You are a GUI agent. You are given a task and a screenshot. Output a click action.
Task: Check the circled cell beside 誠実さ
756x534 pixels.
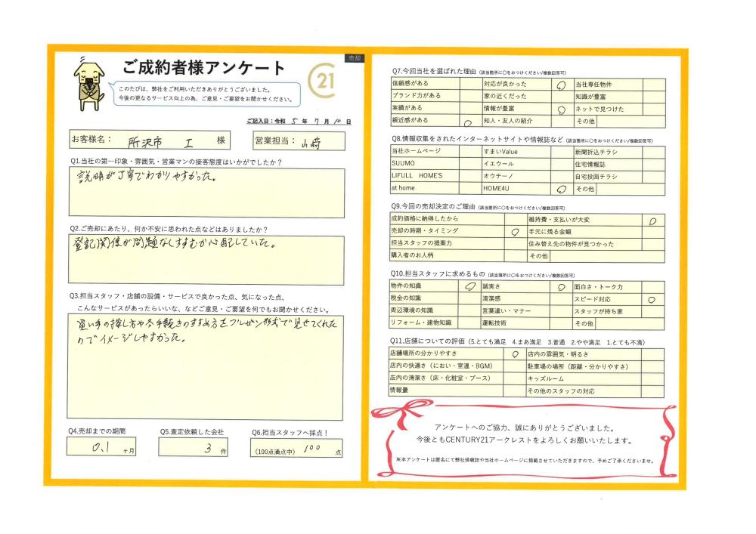click(x=562, y=287)
